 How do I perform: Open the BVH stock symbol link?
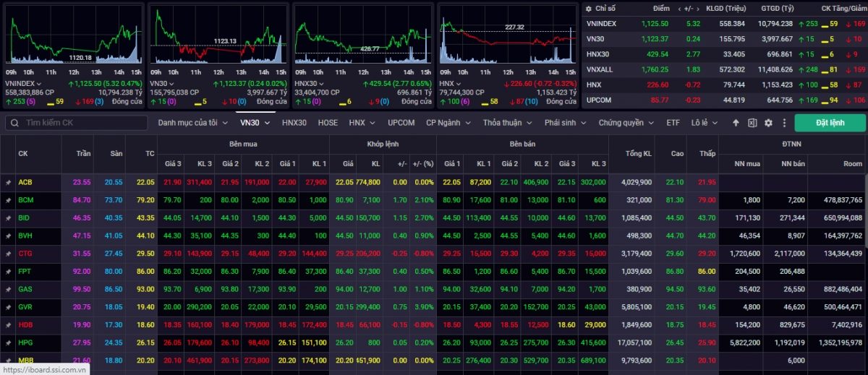[25, 235]
